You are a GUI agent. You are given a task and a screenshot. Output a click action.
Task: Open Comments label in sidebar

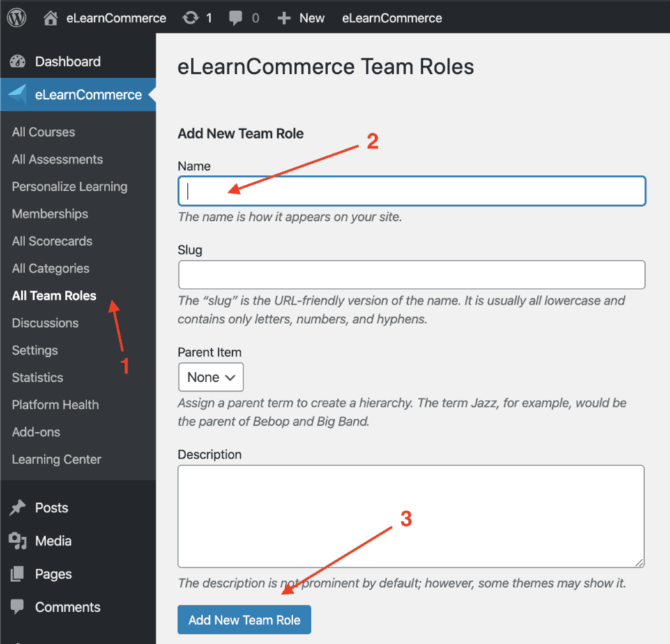click(68, 607)
